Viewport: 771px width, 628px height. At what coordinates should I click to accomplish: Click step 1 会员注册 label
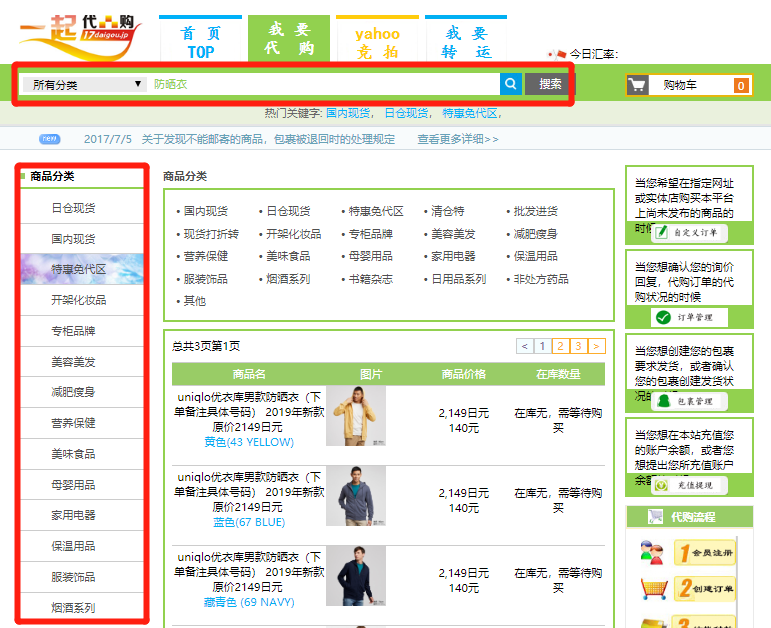pos(705,553)
